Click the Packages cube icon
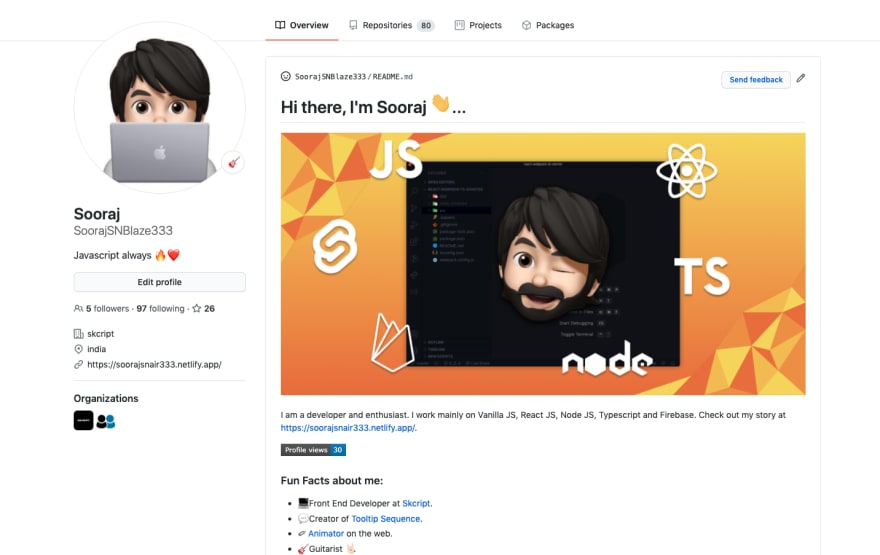This screenshot has width=880, height=555. 526,25
